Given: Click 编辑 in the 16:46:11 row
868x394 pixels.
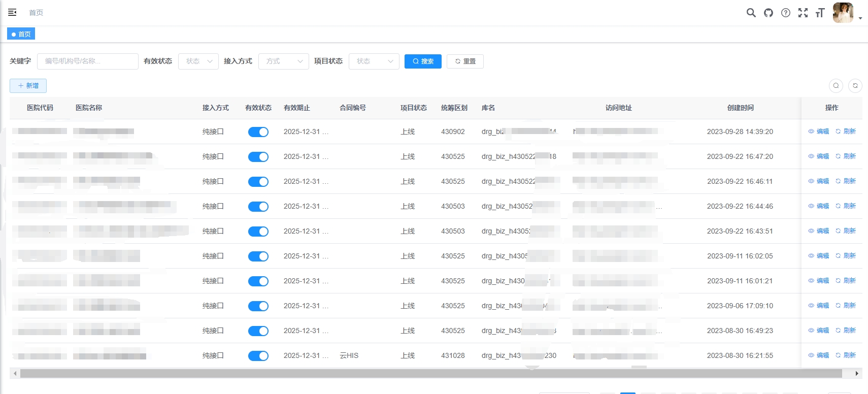Looking at the screenshot, I should [x=819, y=181].
